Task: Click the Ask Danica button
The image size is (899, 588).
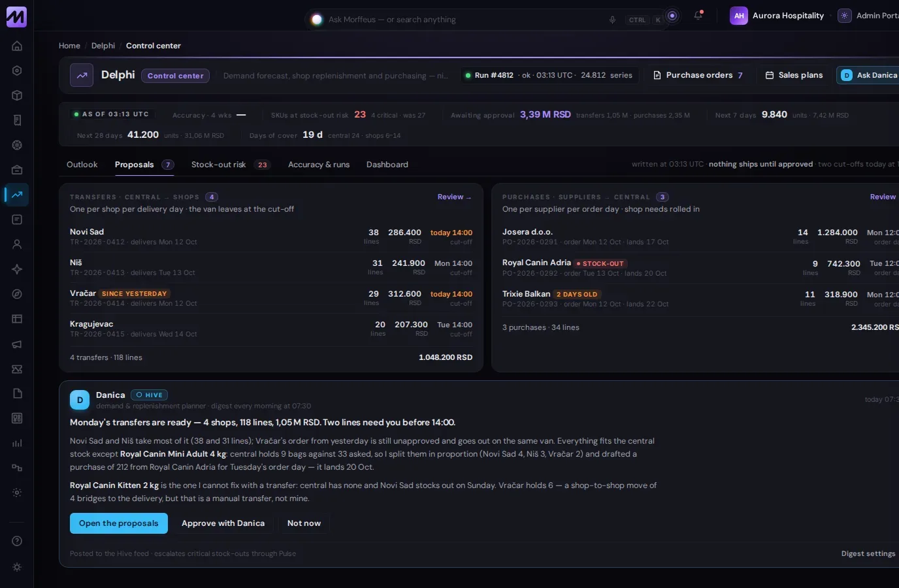Action: [x=868, y=75]
